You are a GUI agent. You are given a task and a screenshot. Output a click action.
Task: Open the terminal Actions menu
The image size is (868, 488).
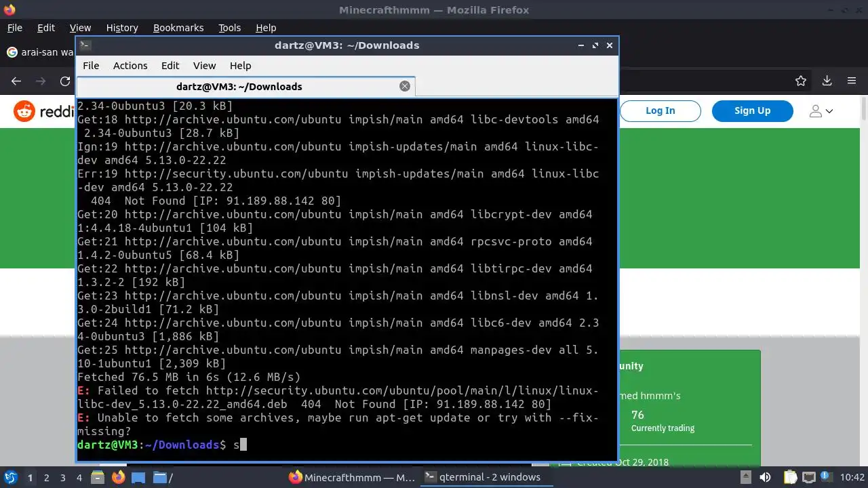tap(130, 66)
